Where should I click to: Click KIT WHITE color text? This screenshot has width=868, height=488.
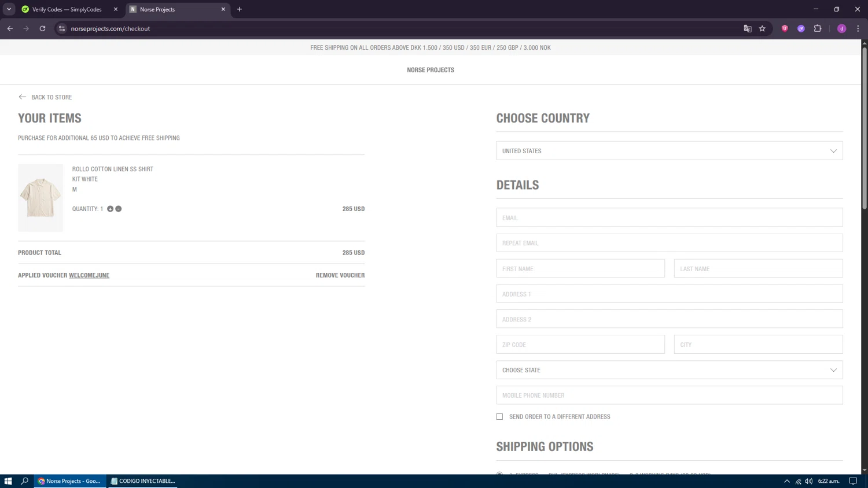click(x=85, y=179)
